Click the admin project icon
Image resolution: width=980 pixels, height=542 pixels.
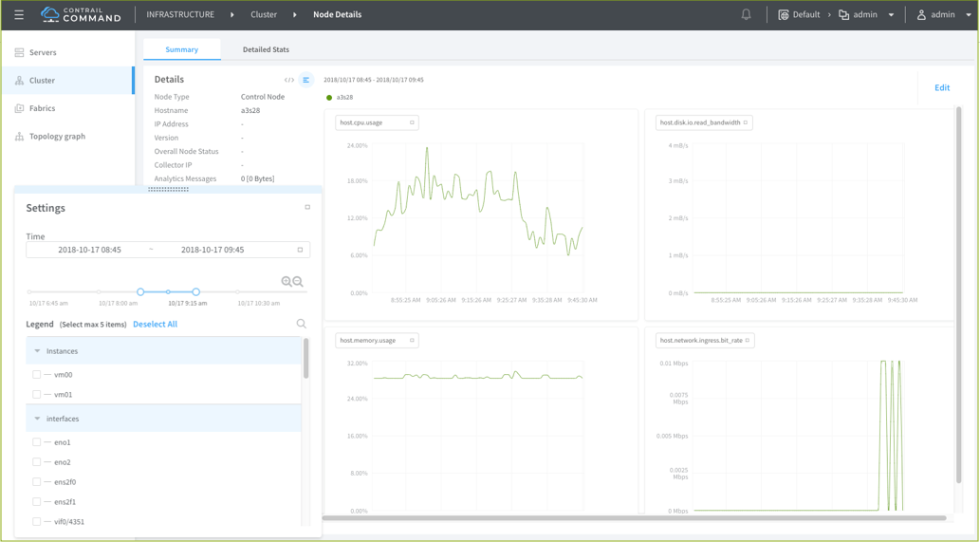pos(843,14)
